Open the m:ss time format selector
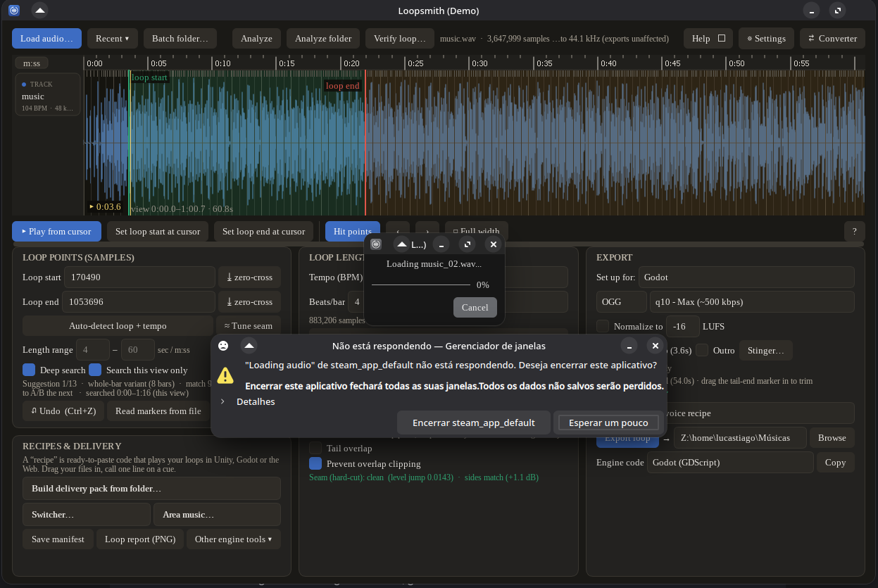Viewport: 878px width, 588px height. click(x=32, y=63)
